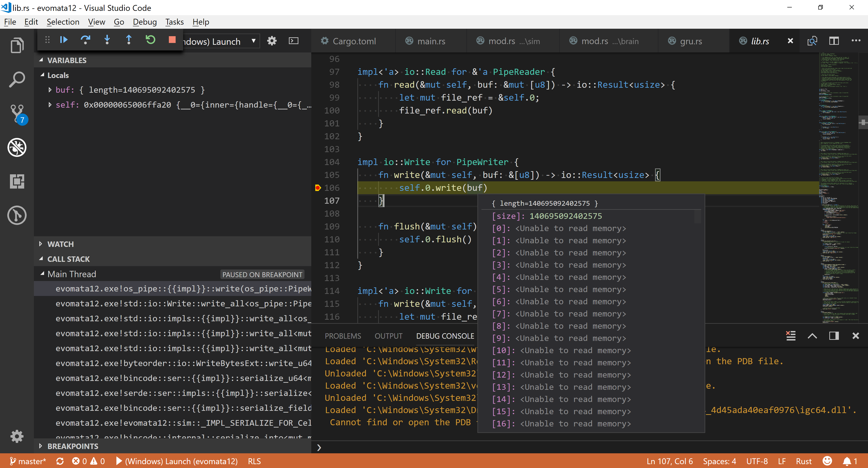Close the lib.rs tab
868x468 pixels.
point(790,41)
